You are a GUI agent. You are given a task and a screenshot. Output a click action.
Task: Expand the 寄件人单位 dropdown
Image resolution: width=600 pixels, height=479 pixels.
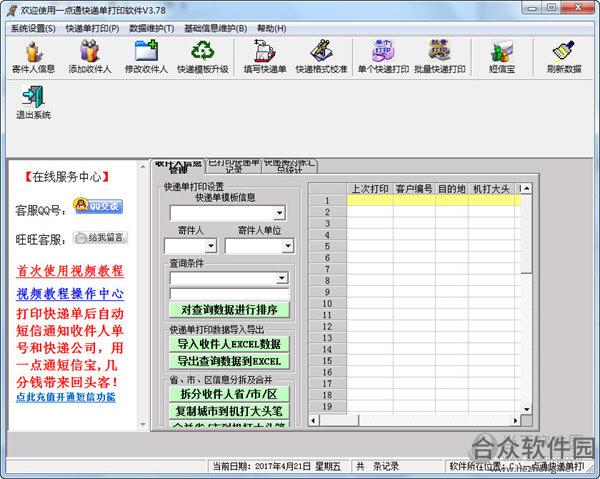[288, 246]
